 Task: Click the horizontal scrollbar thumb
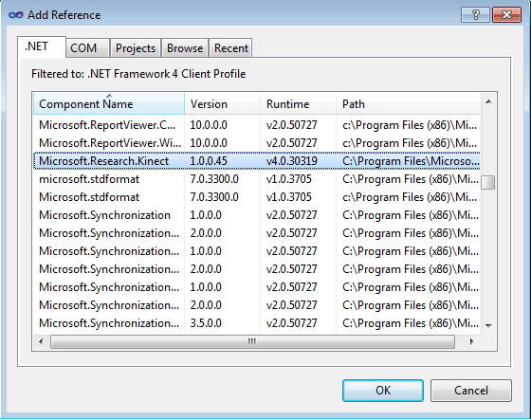[252, 341]
